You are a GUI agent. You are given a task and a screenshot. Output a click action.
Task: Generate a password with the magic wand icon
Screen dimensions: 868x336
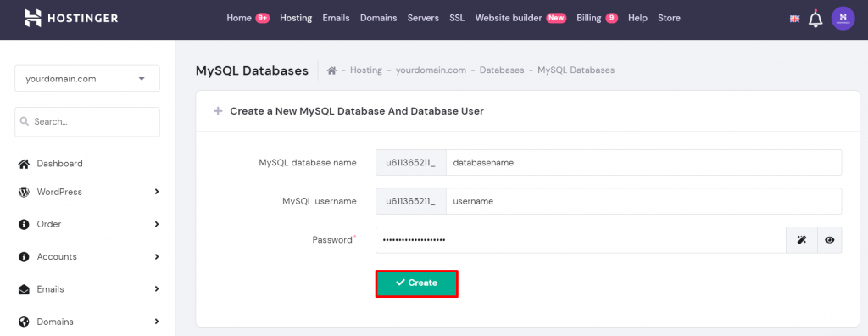pos(802,240)
